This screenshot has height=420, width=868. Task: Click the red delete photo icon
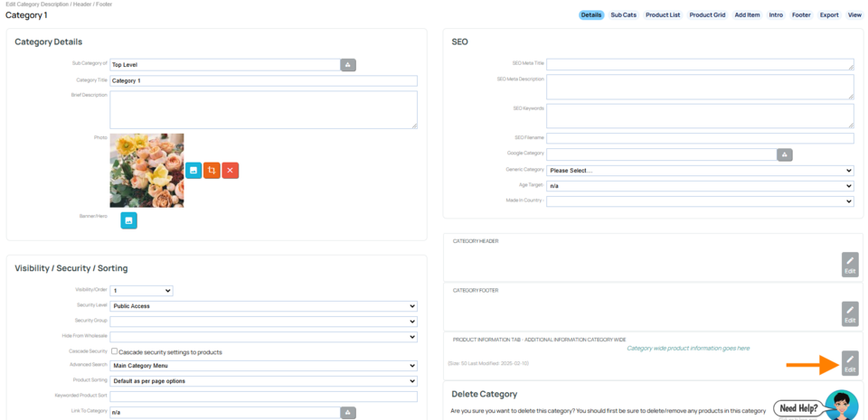coord(231,170)
